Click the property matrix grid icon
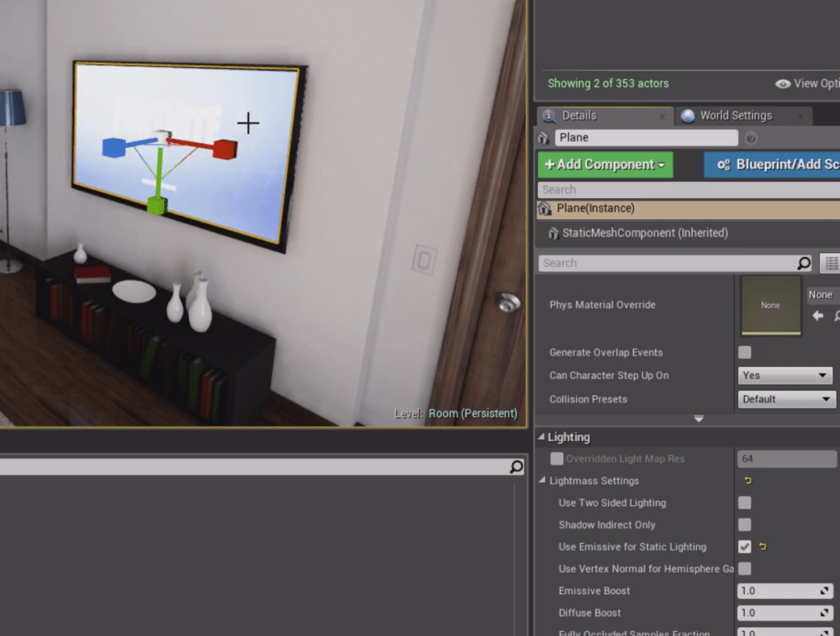 [831, 263]
